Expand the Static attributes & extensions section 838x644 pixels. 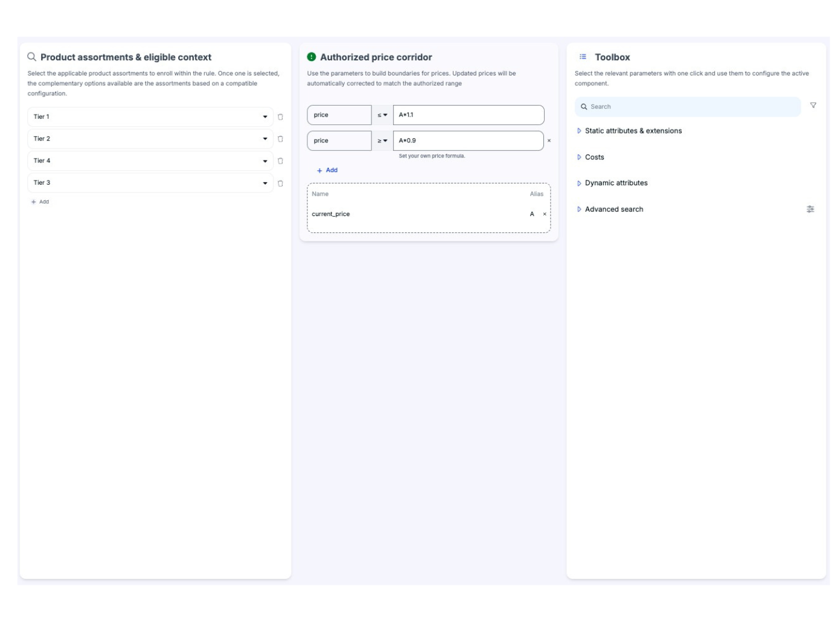[x=579, y=130]
